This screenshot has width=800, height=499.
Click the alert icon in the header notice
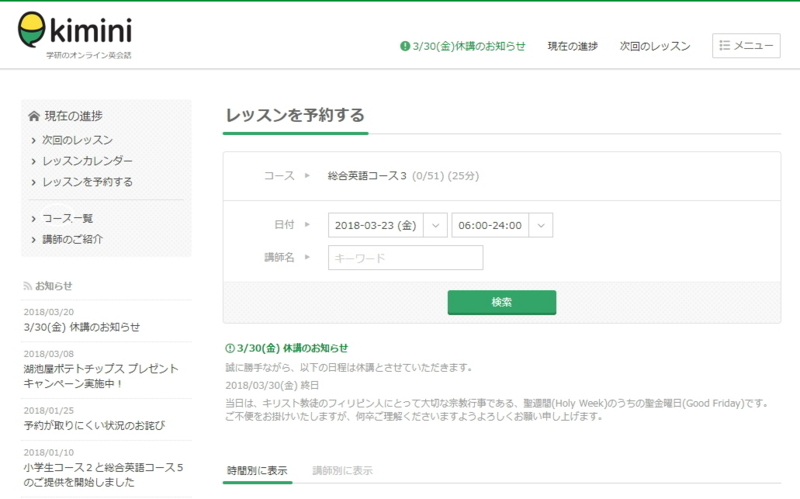coord(405,46)
